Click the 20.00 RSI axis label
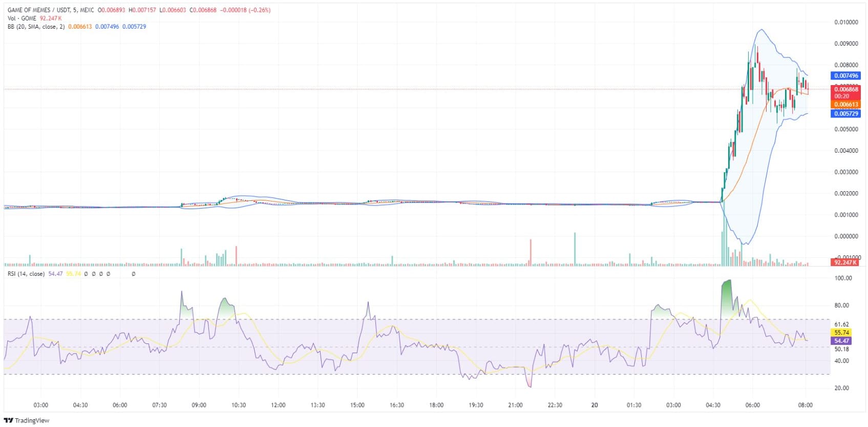Screen dimensions: 868x427 coord(841,388)
